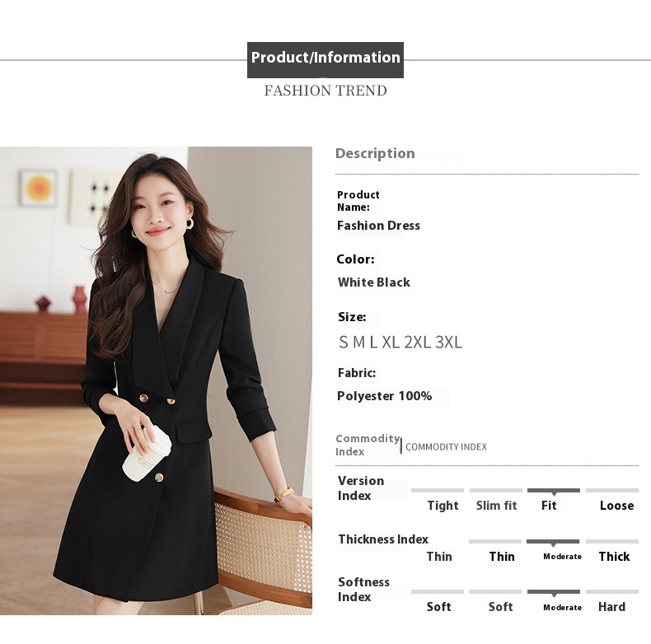
Task: Open the model photo in black dress
Action: (x=156, y=380)
